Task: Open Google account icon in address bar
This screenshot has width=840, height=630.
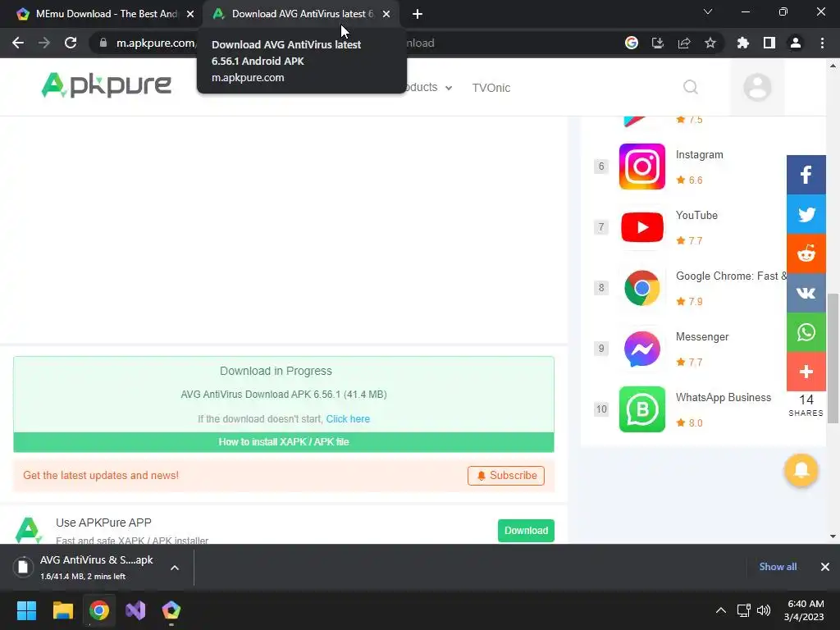Action: tap(632, 43)
